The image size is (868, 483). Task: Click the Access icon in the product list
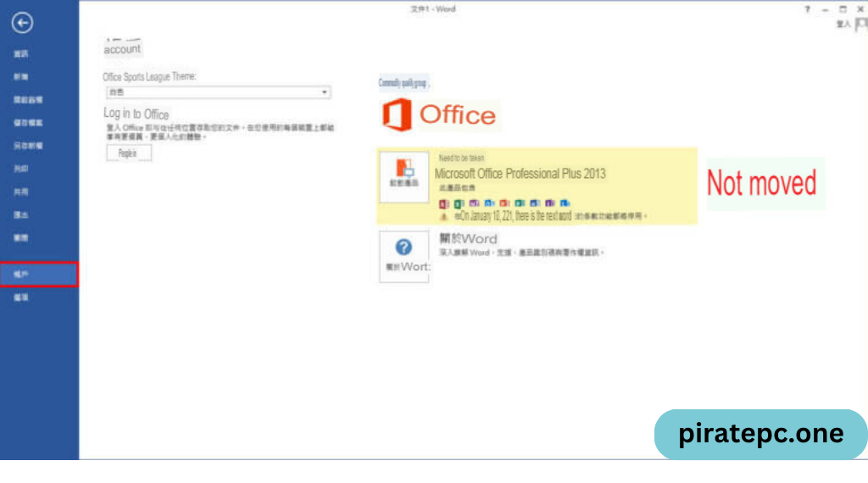(x=444, y=203)
